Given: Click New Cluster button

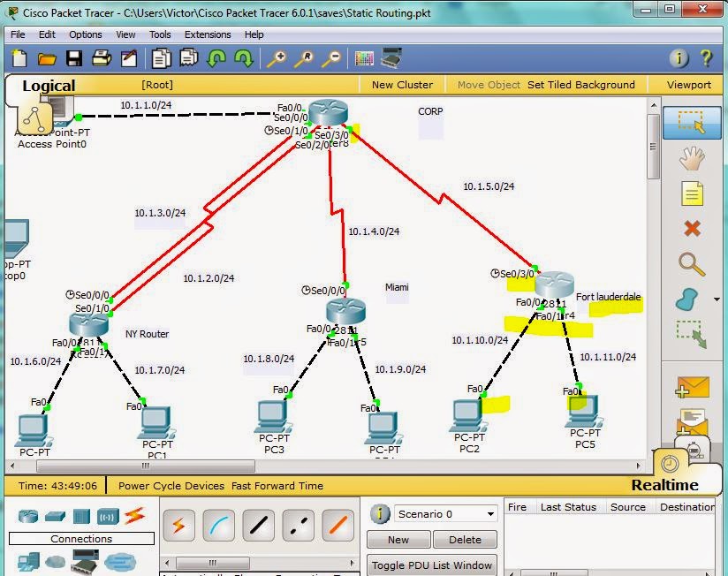Looking at the screenshot, I should (402, 85).
